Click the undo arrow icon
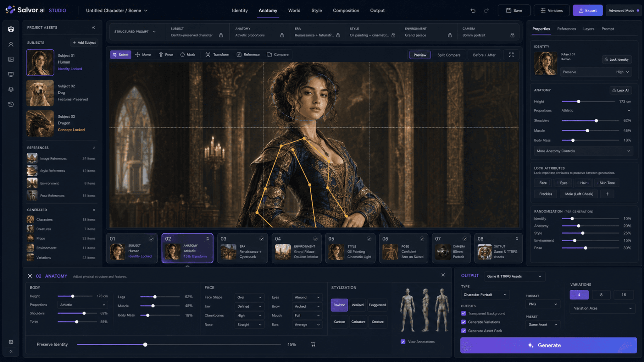The image size is (644, 362). [x=473, y=11]
